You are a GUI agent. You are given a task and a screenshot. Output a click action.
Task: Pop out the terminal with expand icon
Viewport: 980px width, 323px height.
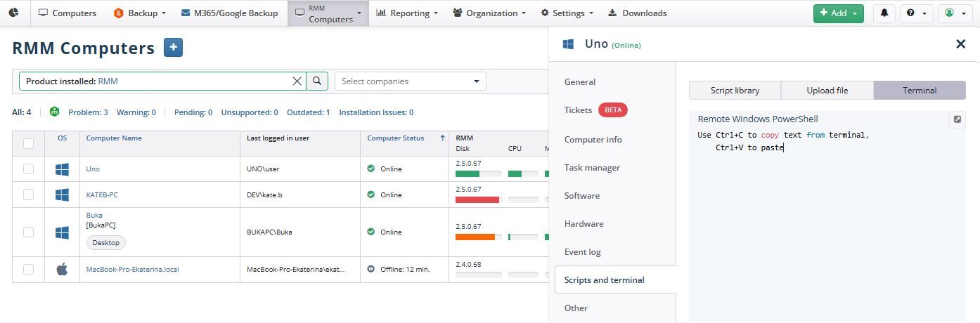pyautogui.click(x=958, y=119)
